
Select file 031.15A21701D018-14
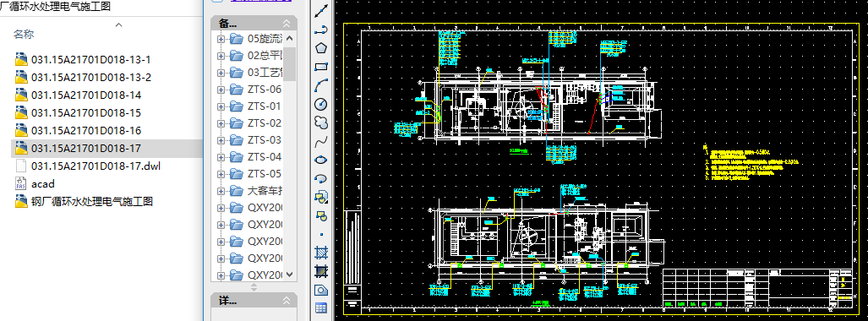point(86,95)
